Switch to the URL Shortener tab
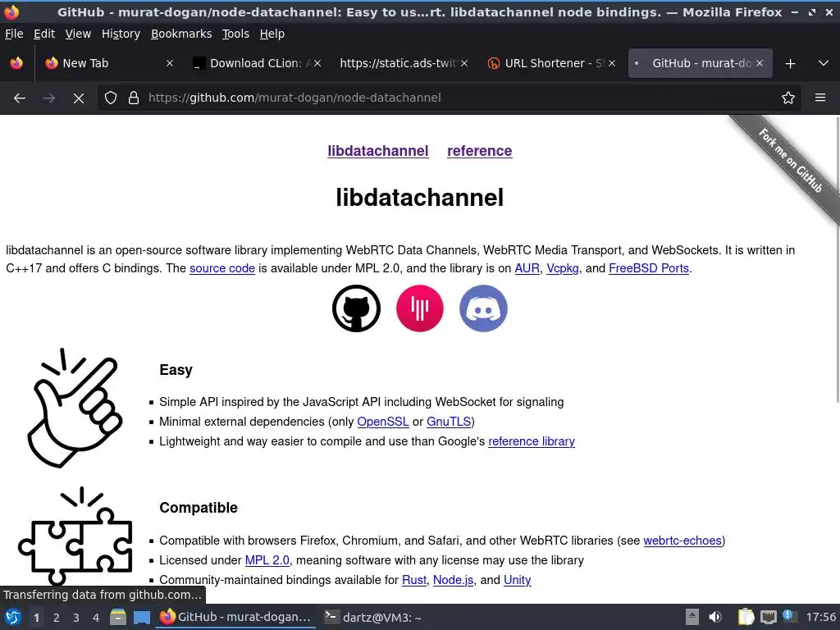 552,63
